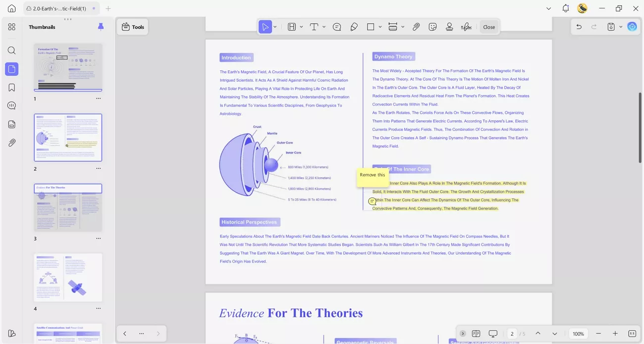The height and width of the screenshot is (344, 644).
Task: Choose the rectangle shape annotation tool
Action: [372, 27]
